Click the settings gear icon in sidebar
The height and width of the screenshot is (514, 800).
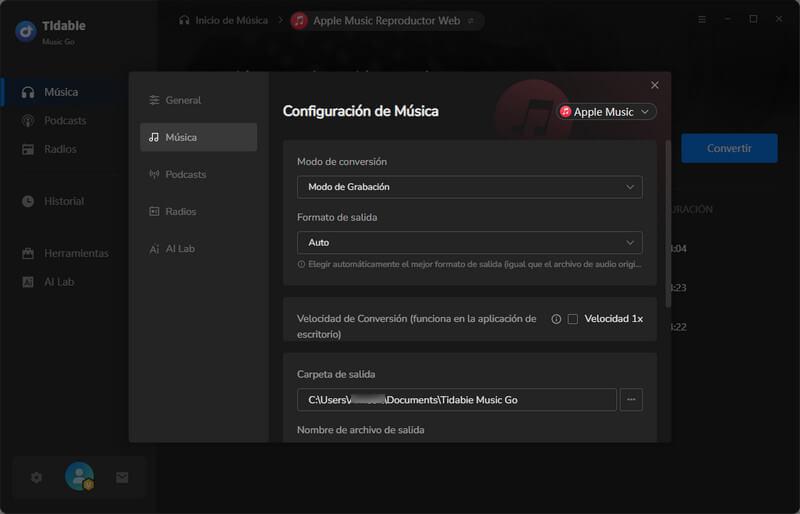pyautogui.click(x=36, y=478)
